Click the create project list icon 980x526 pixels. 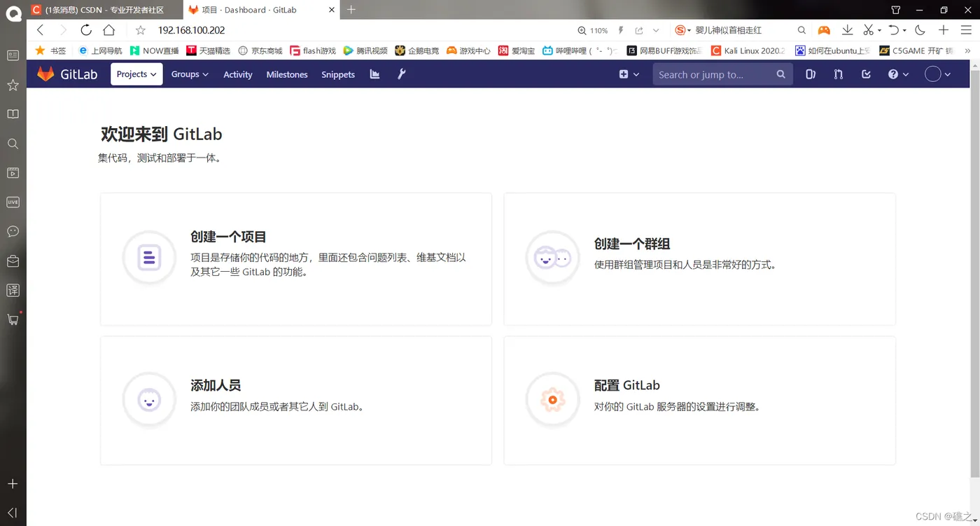click(x=149, y=258)
